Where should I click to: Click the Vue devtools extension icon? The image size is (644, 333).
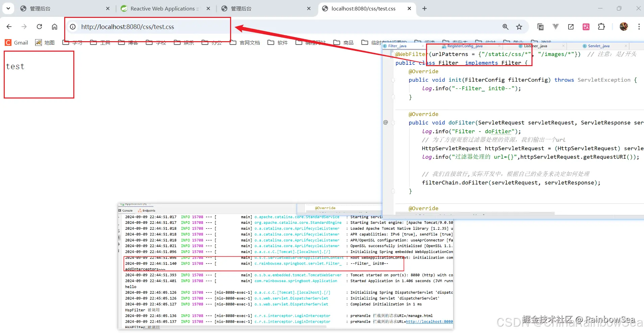[x=555, y=27]
